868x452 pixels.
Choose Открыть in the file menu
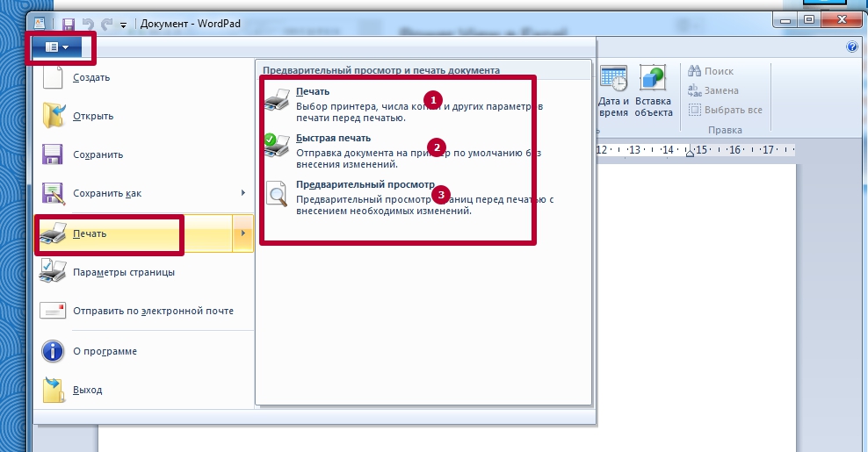pos(93,116)
